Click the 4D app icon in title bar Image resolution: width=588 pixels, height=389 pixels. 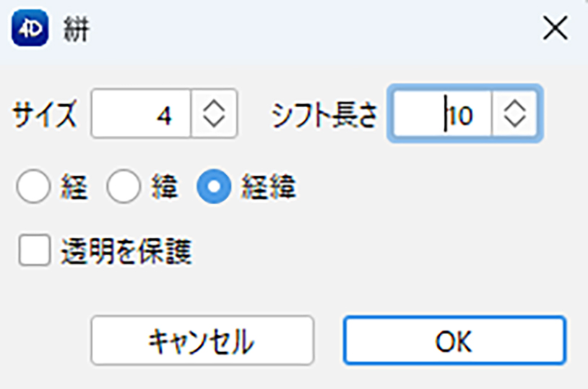click(30, 28)
